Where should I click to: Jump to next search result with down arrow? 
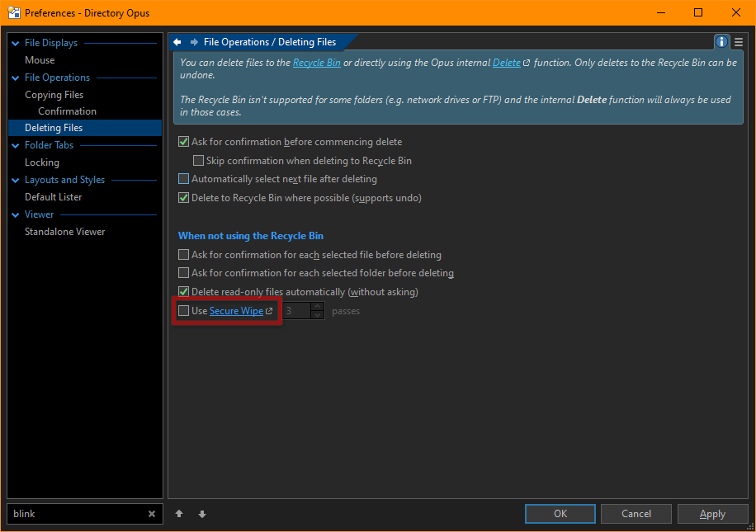(202, 514)
